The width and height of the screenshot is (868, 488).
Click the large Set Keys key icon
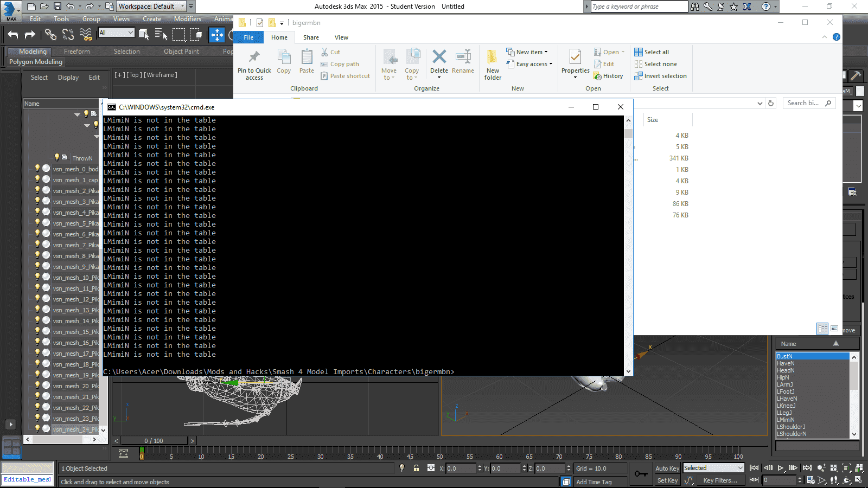click(x=641, y=474)
